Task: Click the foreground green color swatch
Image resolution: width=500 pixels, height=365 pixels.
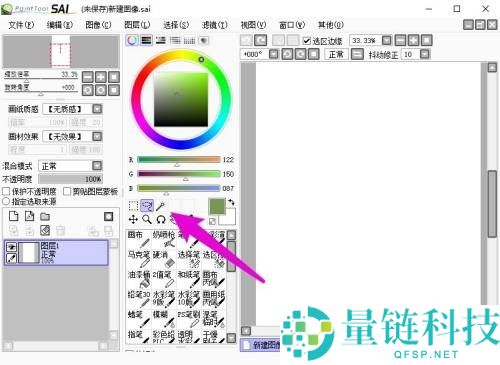Action: coord(217,207)
